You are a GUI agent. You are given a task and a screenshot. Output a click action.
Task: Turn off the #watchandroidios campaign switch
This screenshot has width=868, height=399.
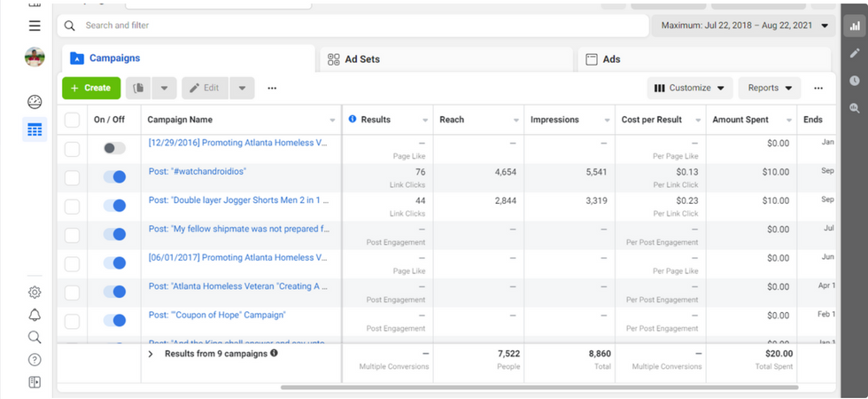pyautogui.click(x=114, y=176)
